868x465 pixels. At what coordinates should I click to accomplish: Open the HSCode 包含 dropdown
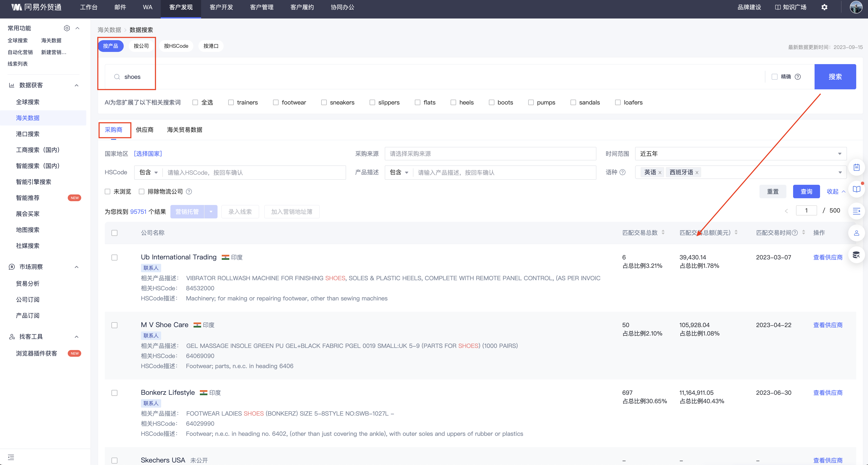coord(149,172)
